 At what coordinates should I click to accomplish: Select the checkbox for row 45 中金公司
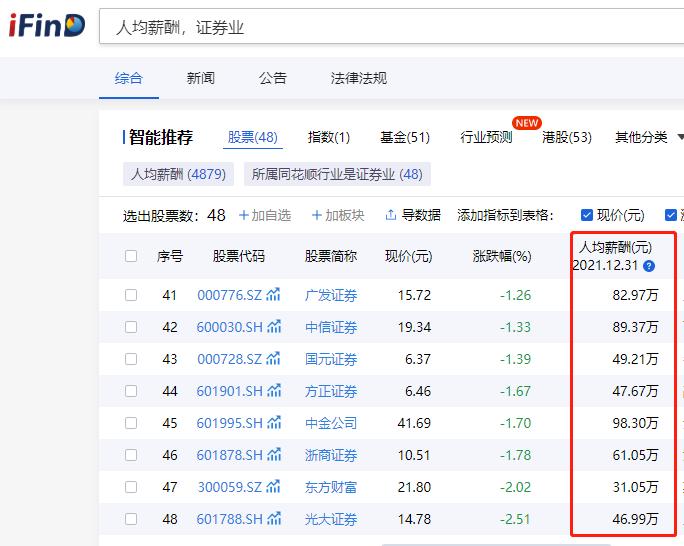131,423
